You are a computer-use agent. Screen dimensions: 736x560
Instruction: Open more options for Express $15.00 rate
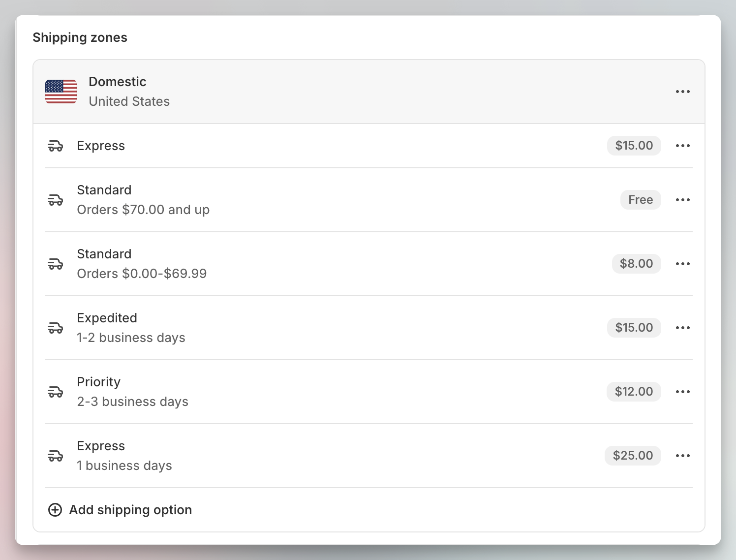point(682,146)
